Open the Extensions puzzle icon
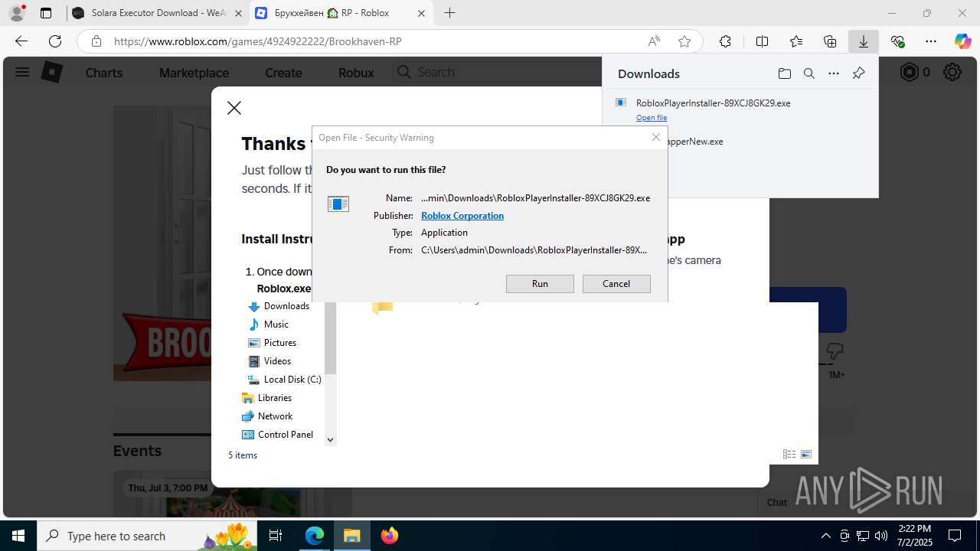This screenshot has height=551, width=980. pyautogui.click(x=725, y=41)
